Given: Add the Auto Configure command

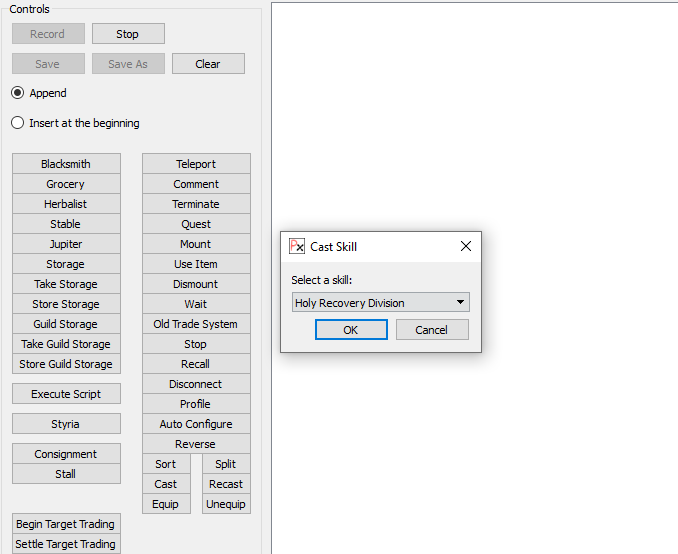Looking at the screenshot, I should 196,424.
